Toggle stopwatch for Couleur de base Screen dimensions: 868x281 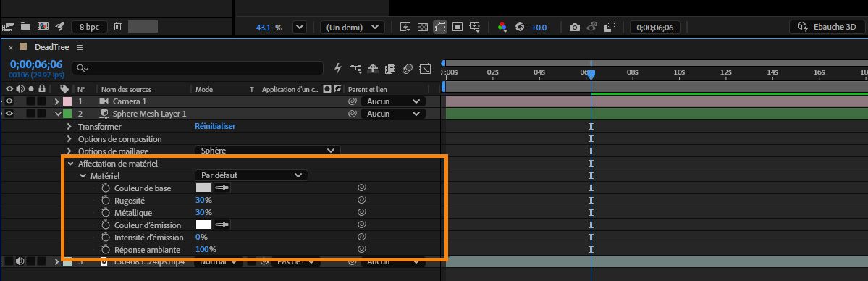[106, 188]
